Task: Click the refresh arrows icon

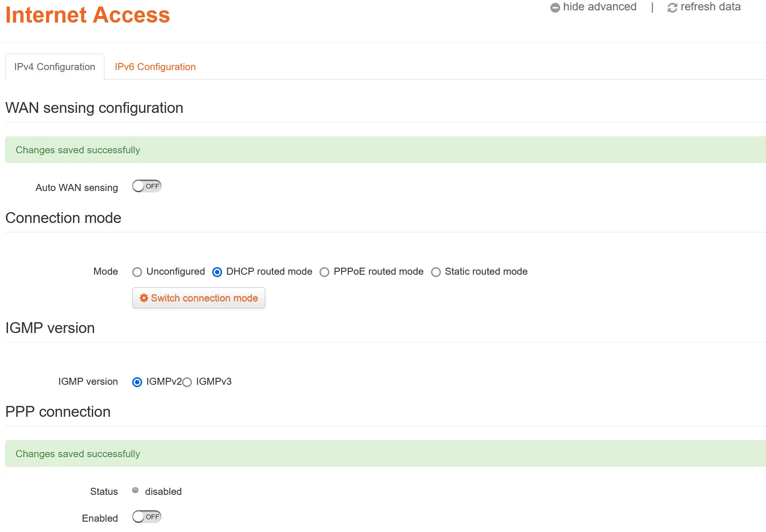Action: pos(672,8)
